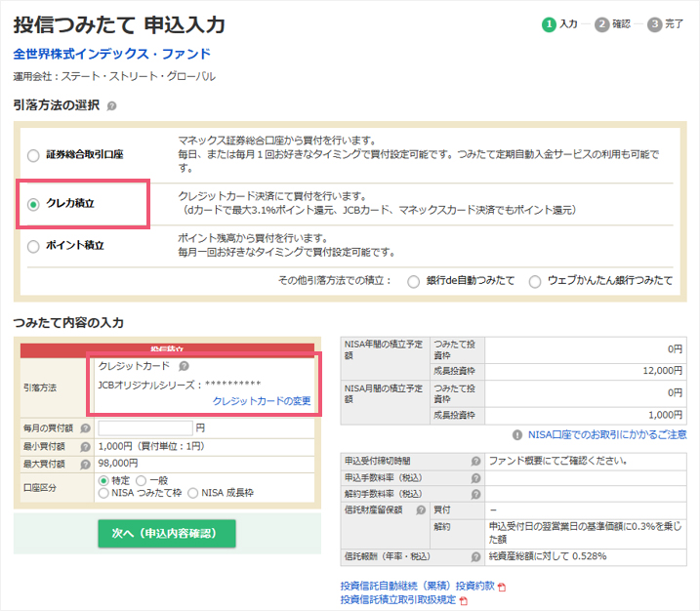Click the 98,000円 maximum purchase value

pyautogui.click(x=118, y=464)
